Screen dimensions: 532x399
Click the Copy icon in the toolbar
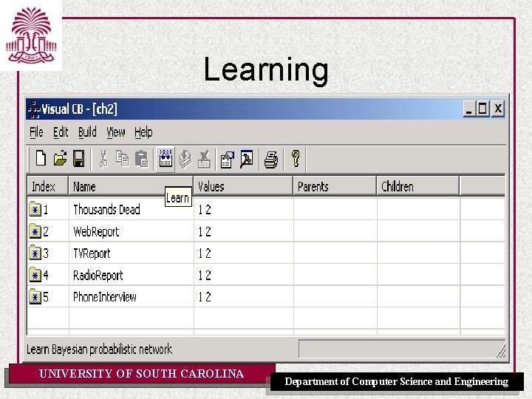click(x=122, y=159)
